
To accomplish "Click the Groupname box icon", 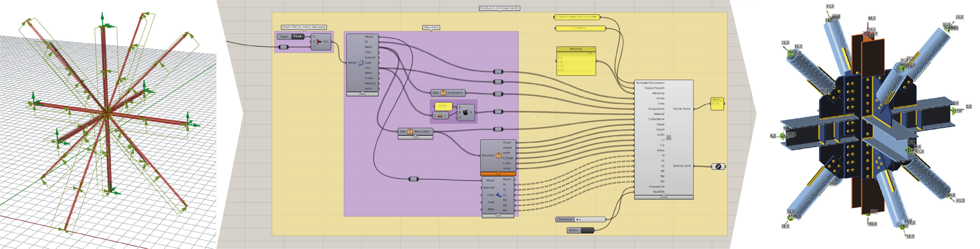I will click(x=443, y=93).
